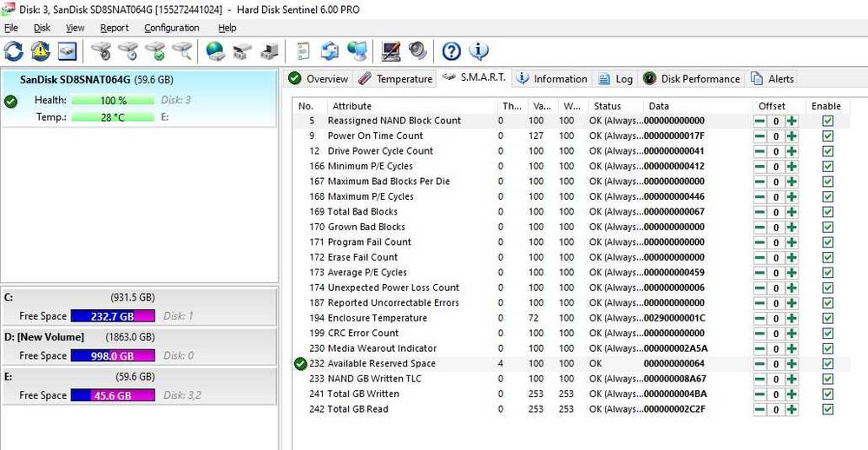Click green checkmark icon on attribute 232 row
The image size is (868, 450).
coord(300,363)
